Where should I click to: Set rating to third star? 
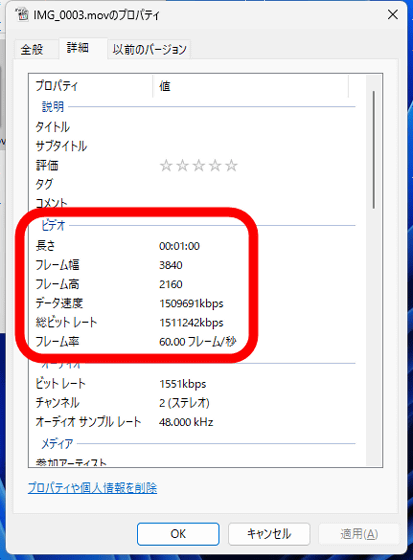coord(199,165)
